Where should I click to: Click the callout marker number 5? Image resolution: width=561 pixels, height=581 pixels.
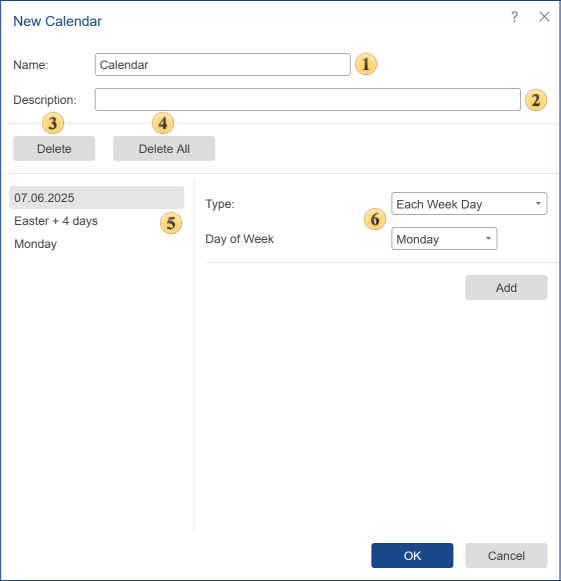[x=171, y=223]
